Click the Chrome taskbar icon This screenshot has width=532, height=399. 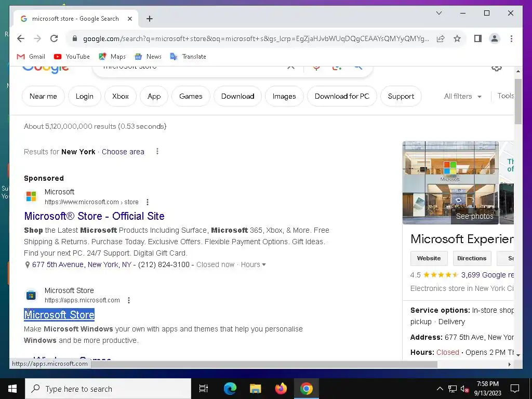tap(307, 389)
